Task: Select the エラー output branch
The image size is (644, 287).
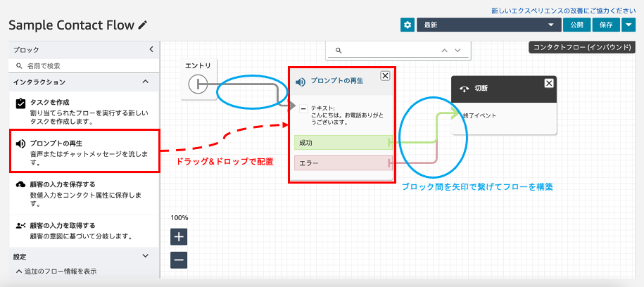Action: coord(343,163)
